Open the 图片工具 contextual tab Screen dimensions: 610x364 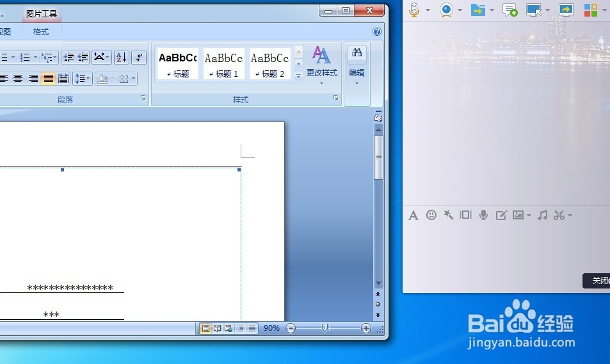(x=41, y=14)
